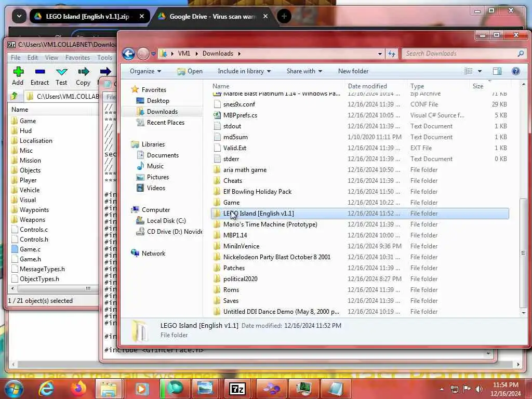532x399 pixels.
Task: Click Explorer's Forward arrow button
Action: pyautogui.click(x=143, y=54)
